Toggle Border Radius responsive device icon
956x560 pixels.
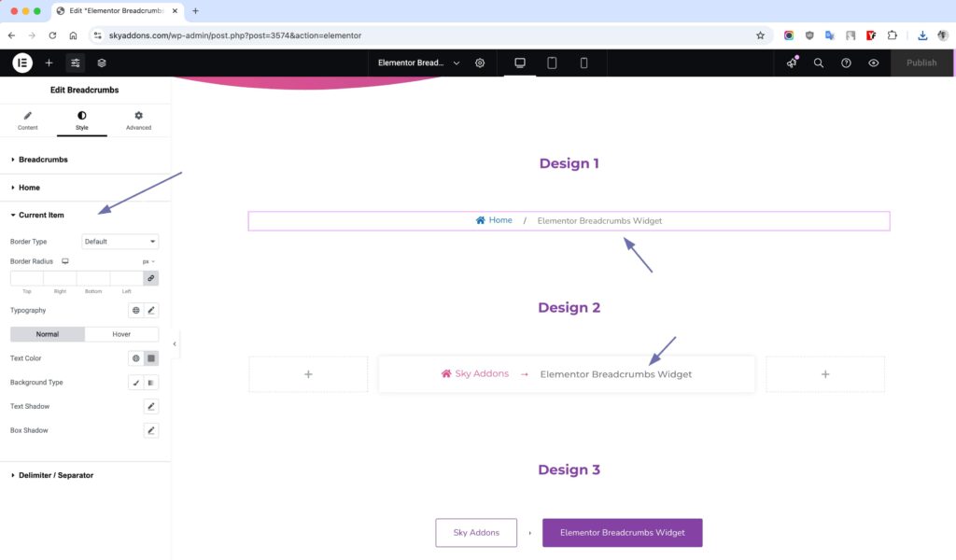click(64, 261)
